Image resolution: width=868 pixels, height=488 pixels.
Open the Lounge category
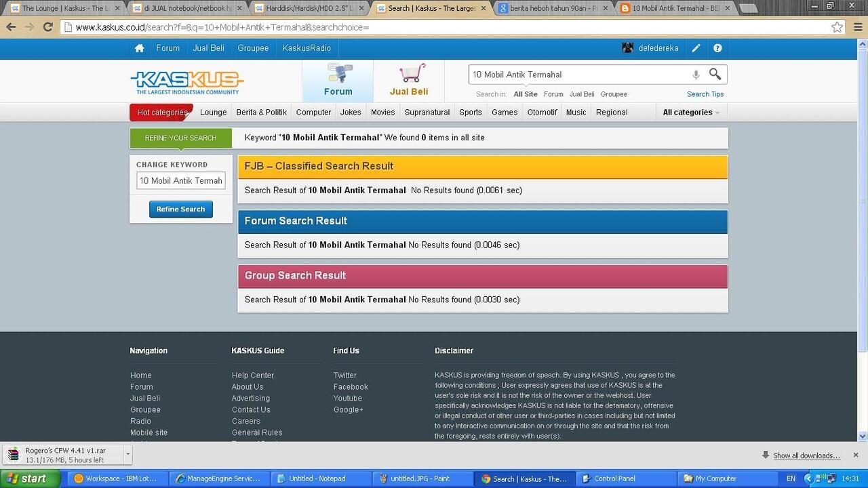[x=213, y=113]
